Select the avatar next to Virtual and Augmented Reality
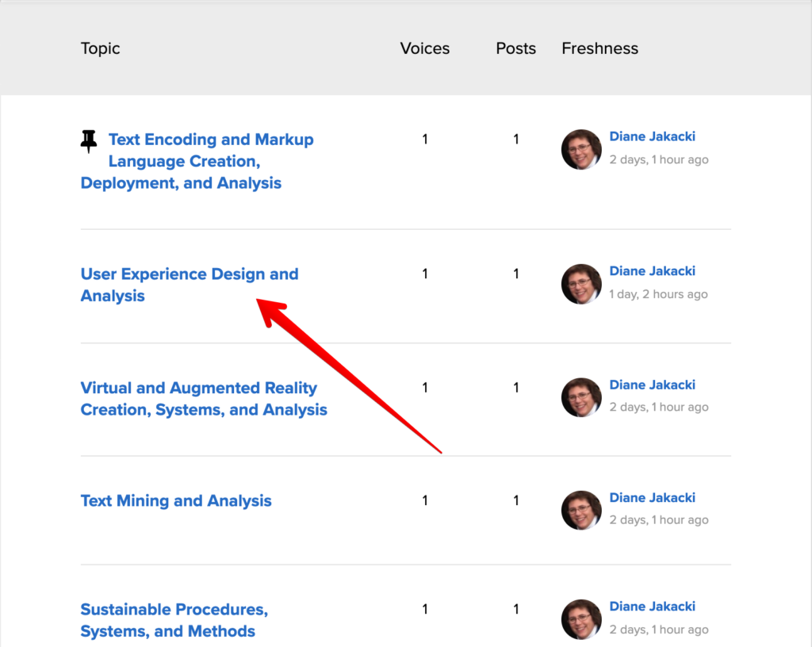The image size is (812, 647). [x=581, y=397]
